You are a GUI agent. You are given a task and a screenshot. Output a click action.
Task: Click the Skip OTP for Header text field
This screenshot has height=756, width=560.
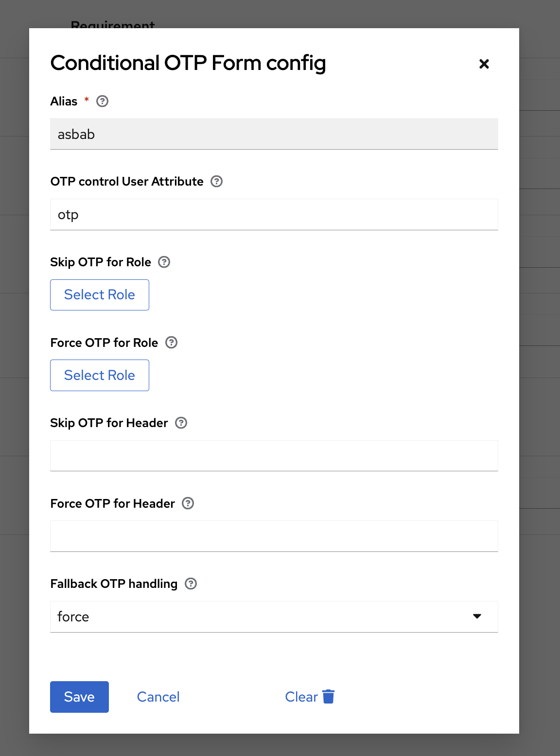click(x=274, y=455)
